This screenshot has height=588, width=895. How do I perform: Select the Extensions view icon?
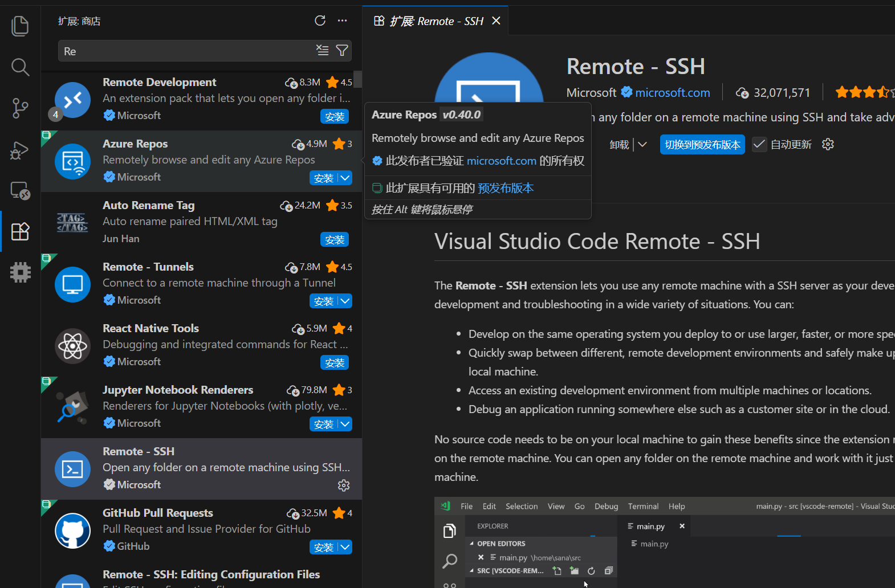pos(20,231)
